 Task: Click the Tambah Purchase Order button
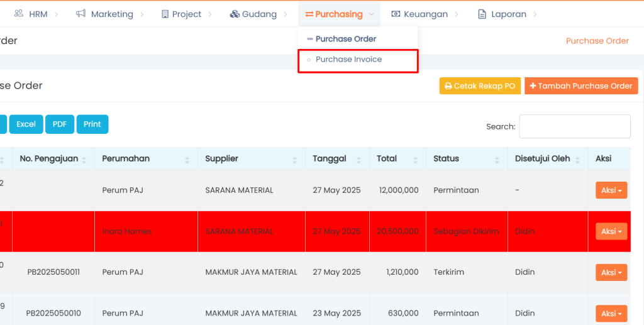(580, 86)
